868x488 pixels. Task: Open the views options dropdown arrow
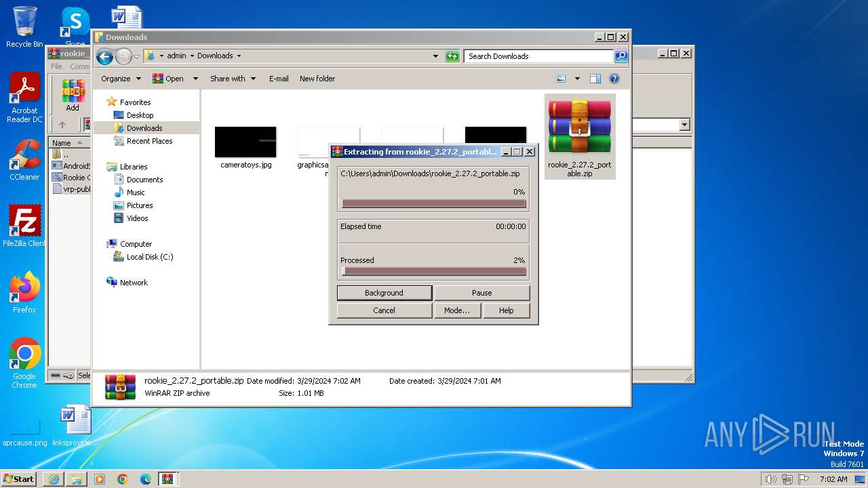click(577, 79)
